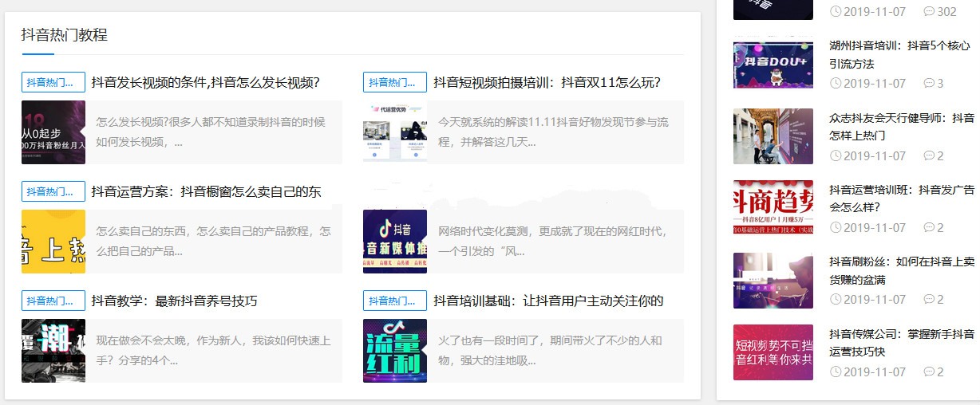Click clock icon under 抖音刷粉丝 article
Viewport: 980px width, 405px height.
coord(836,299)
